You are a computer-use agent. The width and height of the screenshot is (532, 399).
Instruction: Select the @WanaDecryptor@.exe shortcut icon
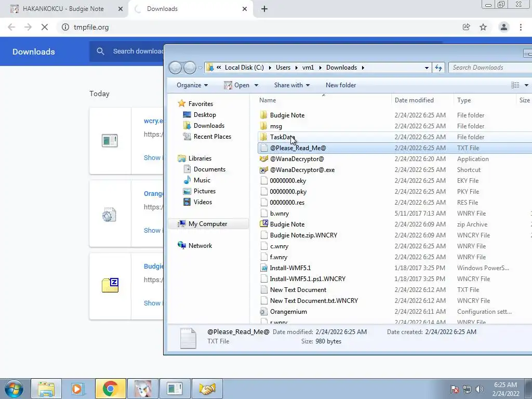click(x=263, y=170)
